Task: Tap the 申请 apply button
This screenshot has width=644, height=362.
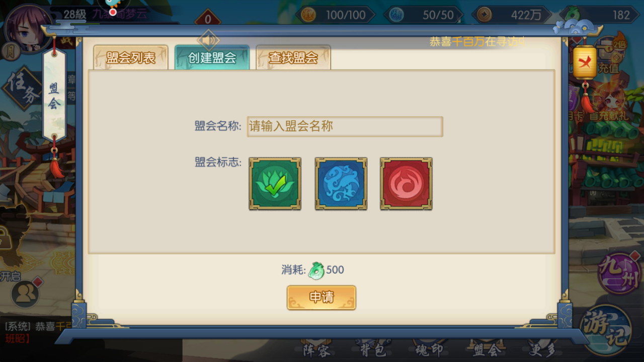Action: [x=321, y=298]
